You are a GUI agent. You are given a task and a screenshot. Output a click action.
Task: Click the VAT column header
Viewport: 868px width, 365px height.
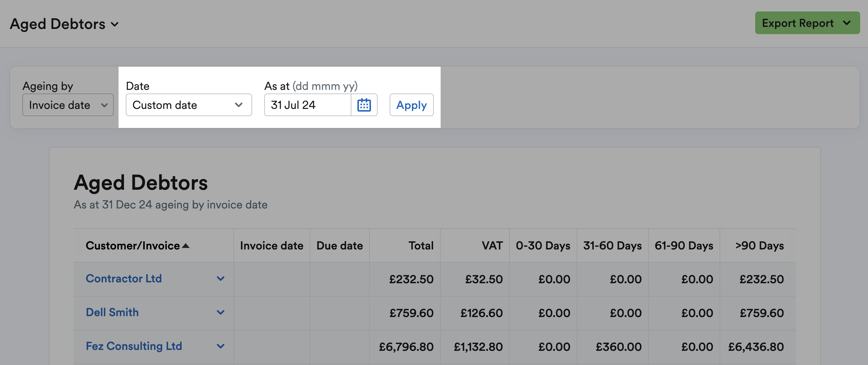pyautogui.click(x=492, y=246)
